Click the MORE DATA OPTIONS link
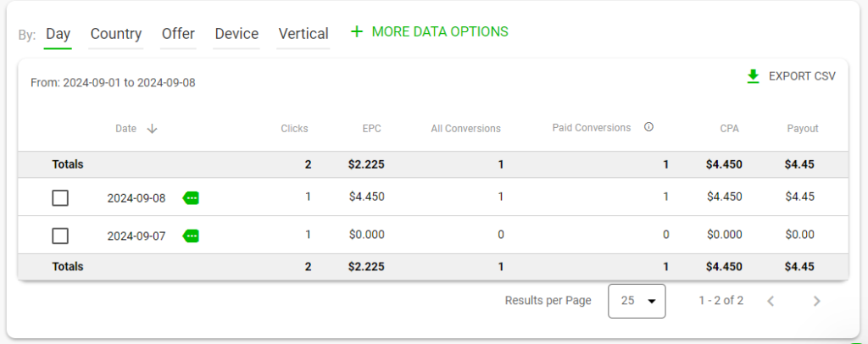The image size is (868, 344). point(440,32)
